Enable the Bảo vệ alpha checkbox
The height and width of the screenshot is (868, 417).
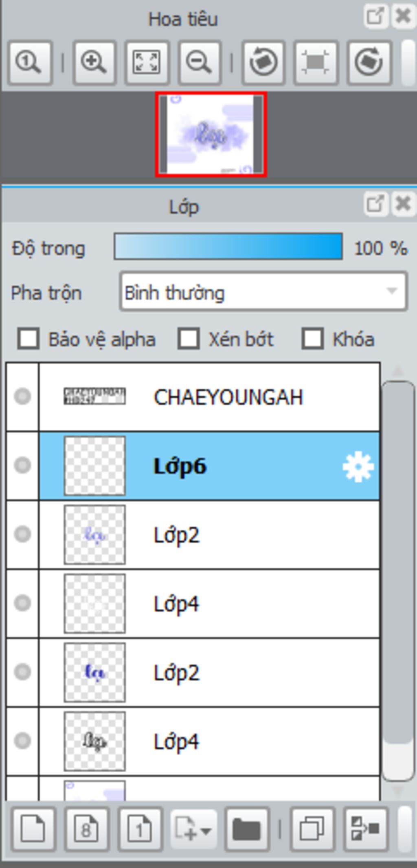point(29,339)
